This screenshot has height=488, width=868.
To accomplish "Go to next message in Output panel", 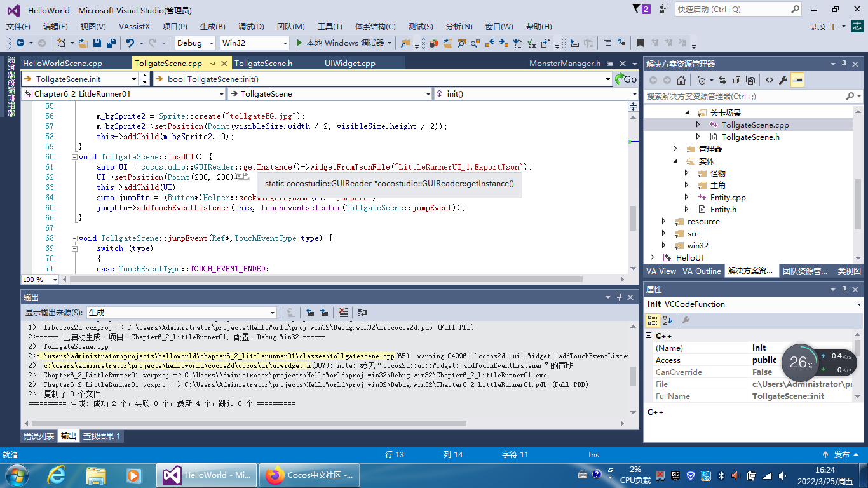I will (x=324, y=313).
